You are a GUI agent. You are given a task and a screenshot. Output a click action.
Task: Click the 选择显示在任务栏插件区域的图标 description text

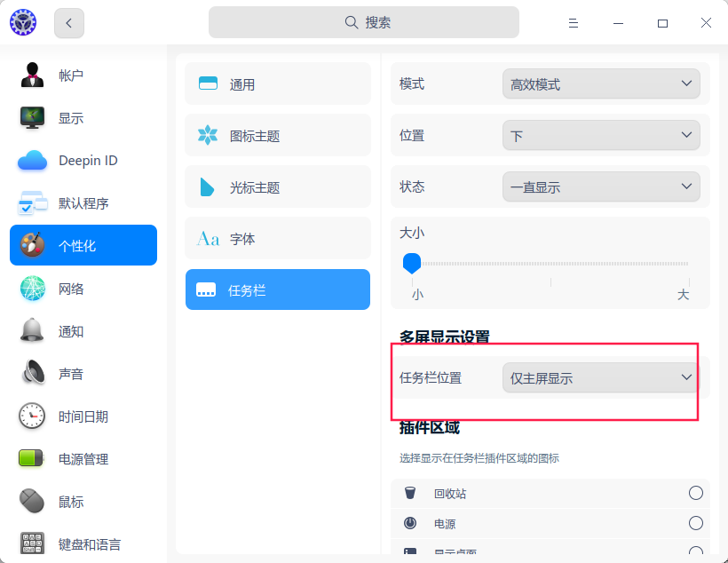point(479,458)
